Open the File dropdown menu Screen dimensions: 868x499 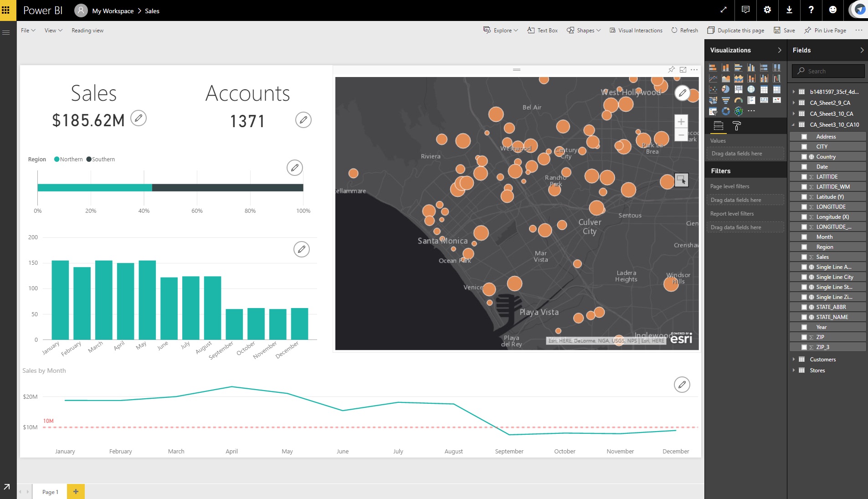pyautogui.click(x=28, y=31)
